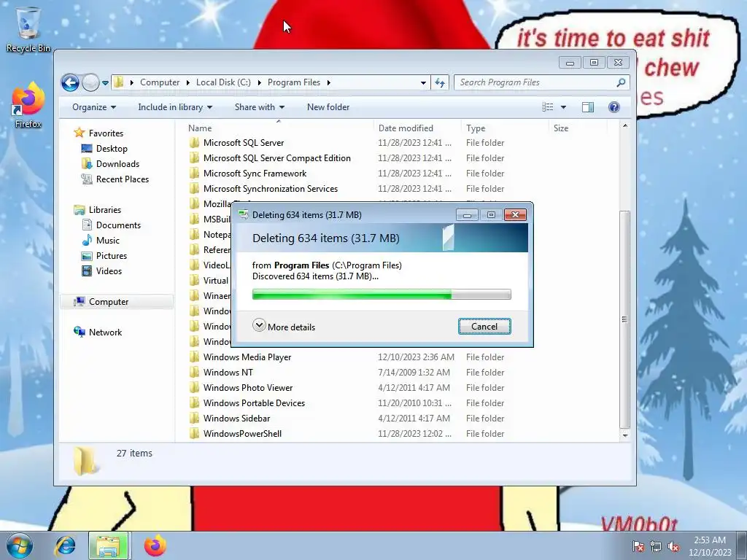Launch Internet Explorer from taskbar
The image size is (747, 560).
(x=65, y=546)
